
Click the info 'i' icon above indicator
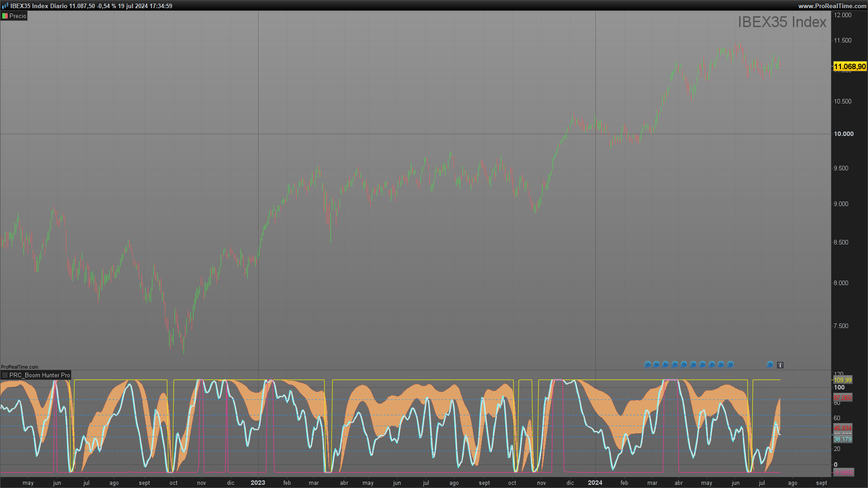[x=780, y=365]
